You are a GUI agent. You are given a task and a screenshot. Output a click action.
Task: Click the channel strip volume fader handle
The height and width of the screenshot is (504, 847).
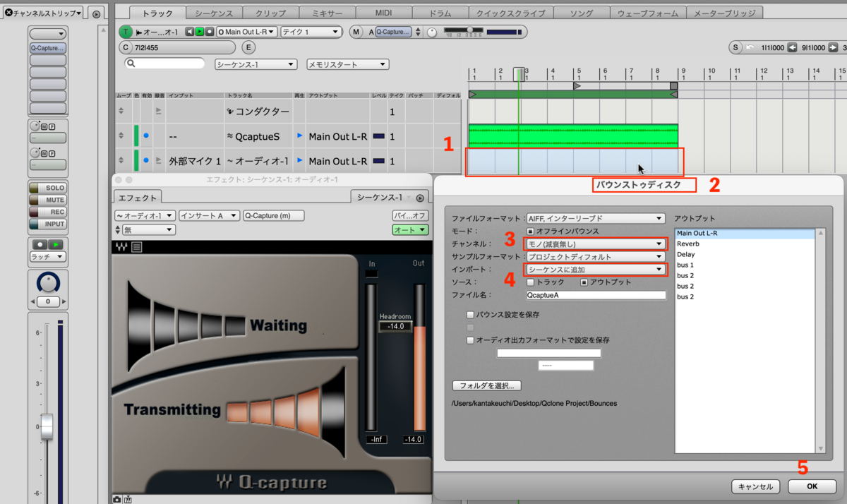pos(47,426)
